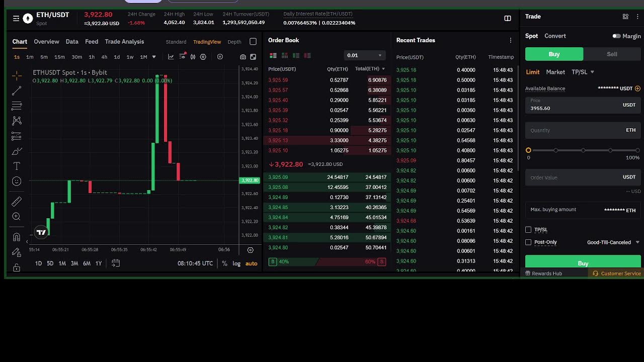The image size is (644, 362).
Task: Switch to the Convert tab
Action: (555, 36)
